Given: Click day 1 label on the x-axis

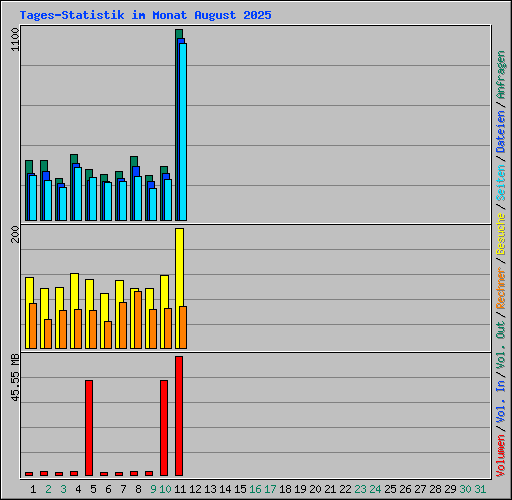Looking at the screenshot, I should 33,489.
